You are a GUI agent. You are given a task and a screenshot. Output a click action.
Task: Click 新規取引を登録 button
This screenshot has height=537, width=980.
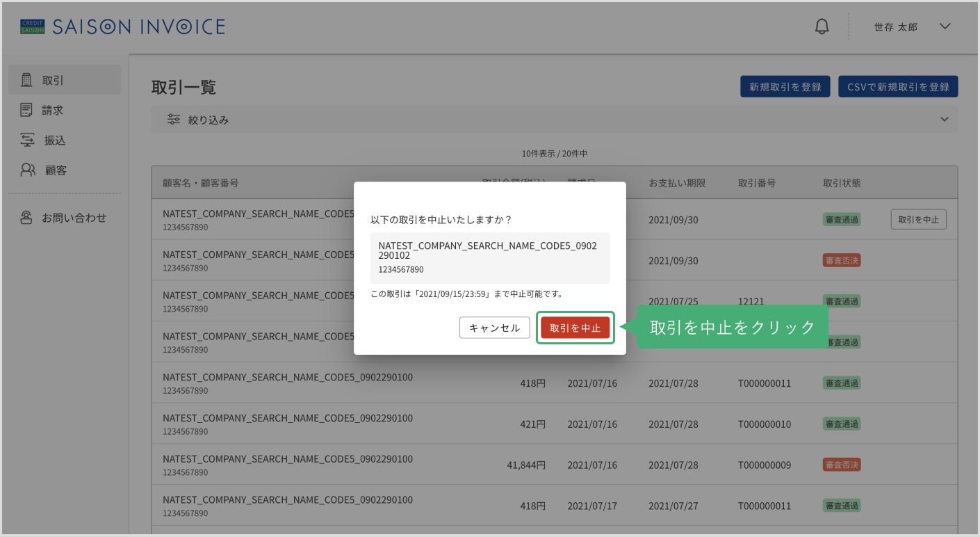[785, 87]
